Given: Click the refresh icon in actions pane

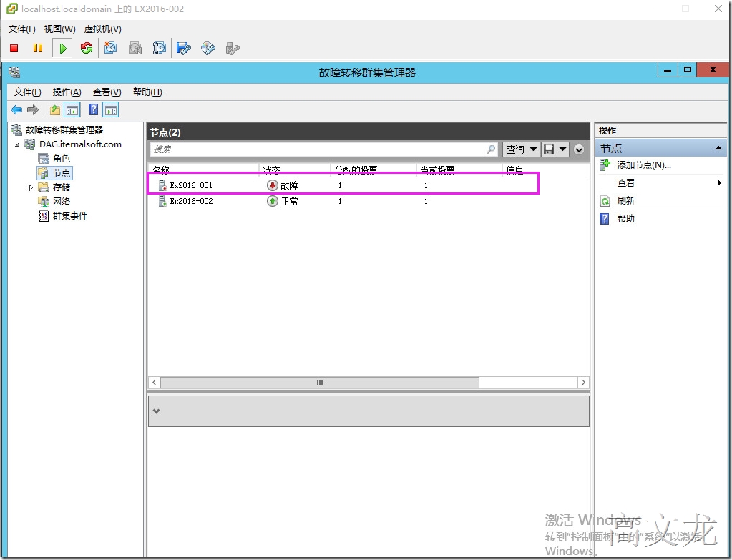Looking at the screenshot, I should coord(605,201).
